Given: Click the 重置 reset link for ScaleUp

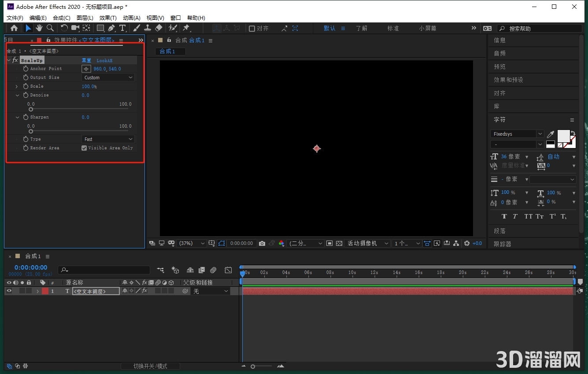Looking at the screenshot, I should point(86,60).
